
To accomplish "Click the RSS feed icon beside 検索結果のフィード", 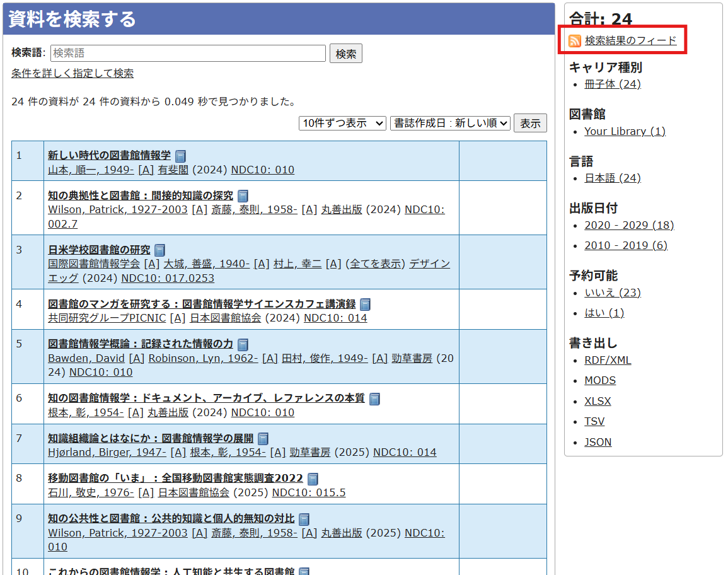I will tap(574, 40).
